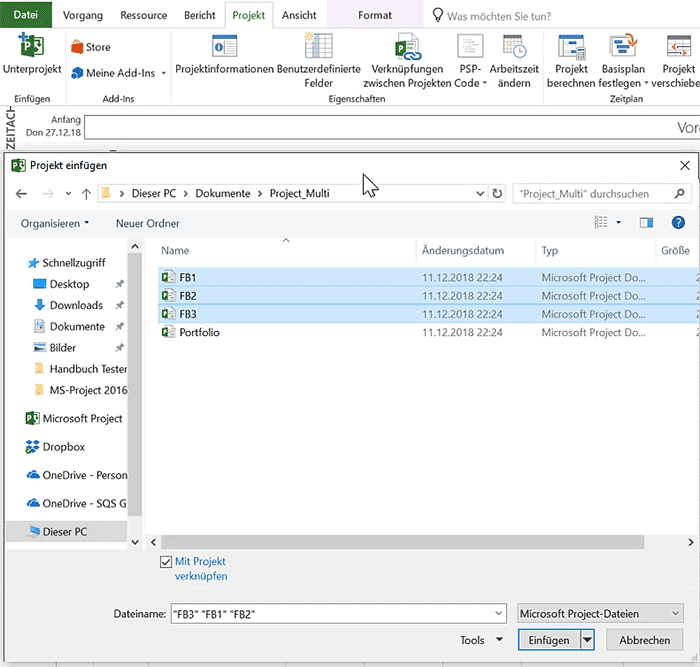Open Projektinformationen in the ribbon
The width and height of the screenshot is (700, 667).
point(224,47)
